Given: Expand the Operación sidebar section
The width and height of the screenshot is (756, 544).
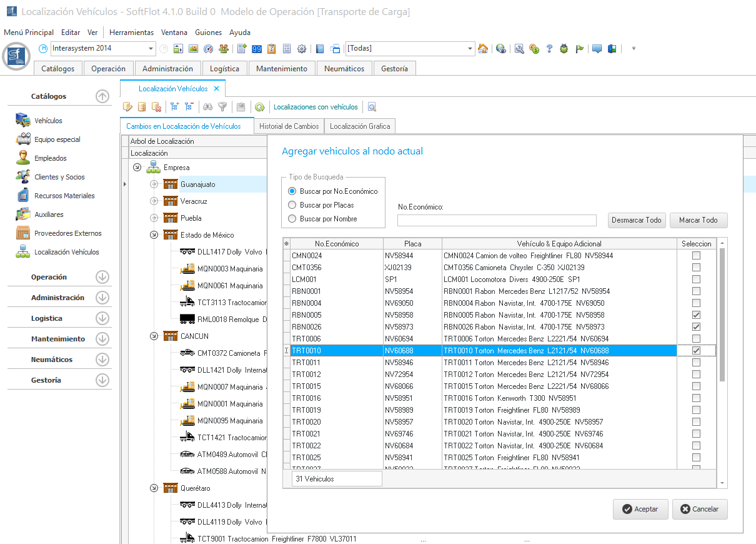Looking at the screenshot, I should 102,277.
